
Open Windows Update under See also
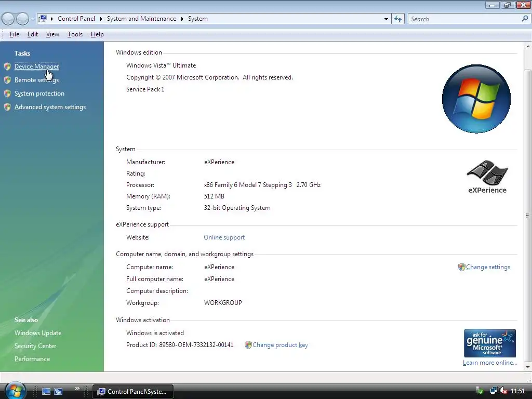[38, 333]
